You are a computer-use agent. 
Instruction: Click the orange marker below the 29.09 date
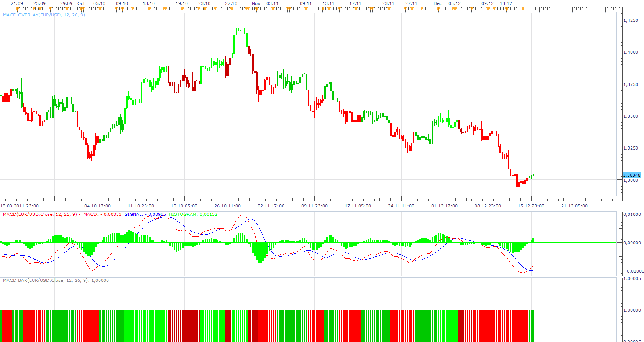pyautogui.click(x=66, y=9)
